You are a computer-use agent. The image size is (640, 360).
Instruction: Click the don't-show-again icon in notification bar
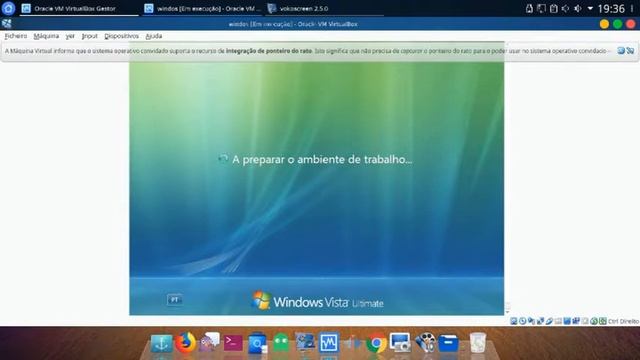(630, 51)
